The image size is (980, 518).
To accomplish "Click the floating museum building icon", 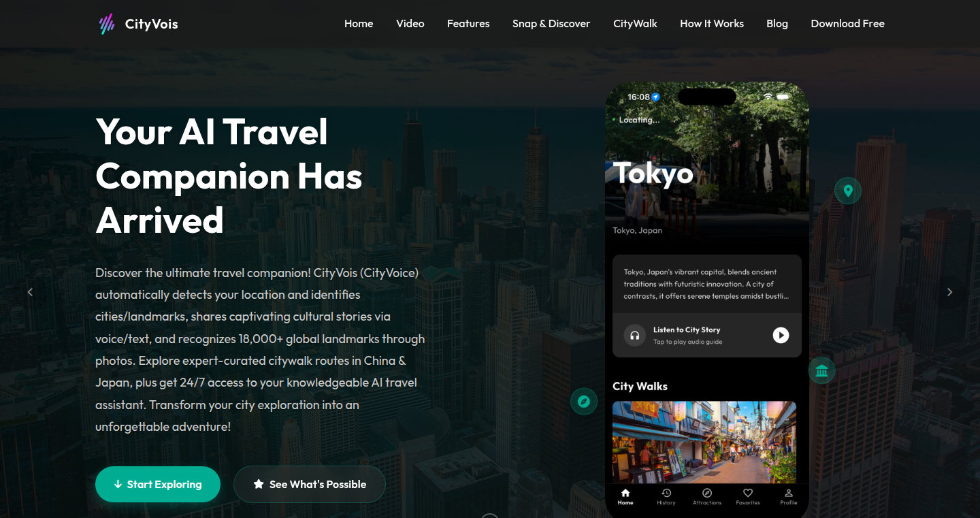I will pyautogui.click(x=821, y=370).
